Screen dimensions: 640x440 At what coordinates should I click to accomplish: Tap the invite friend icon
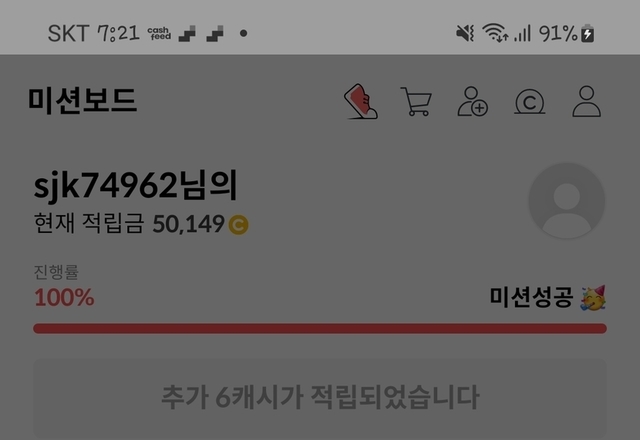tap(473, 101)
